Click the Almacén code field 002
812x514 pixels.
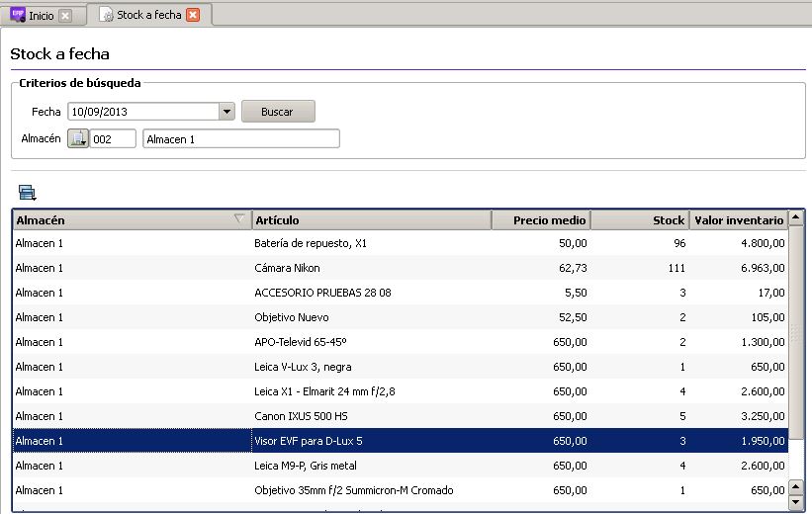pos(113,138)
